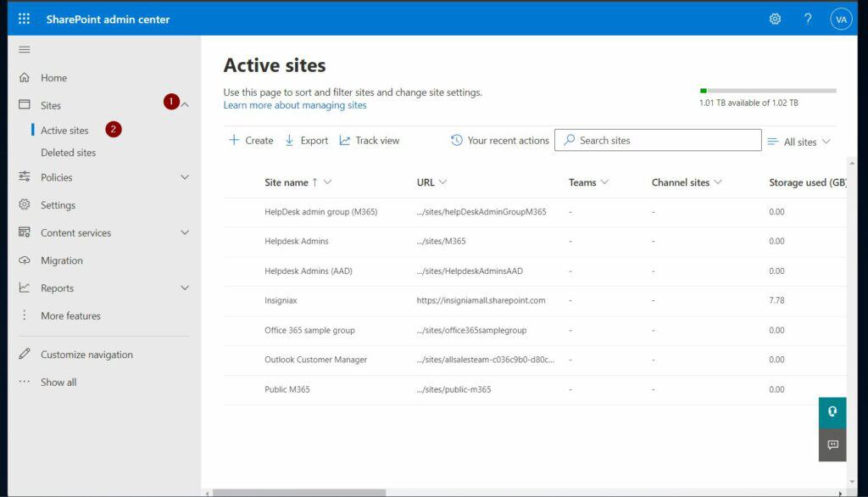Expand the Policies navigation section

pos(185,177)
